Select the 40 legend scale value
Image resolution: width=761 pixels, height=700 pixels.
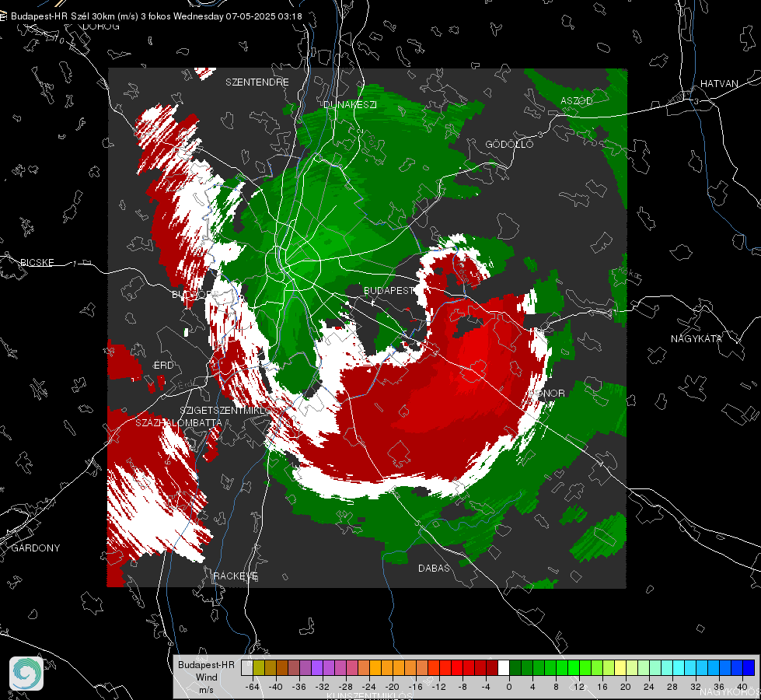point(742,687)
